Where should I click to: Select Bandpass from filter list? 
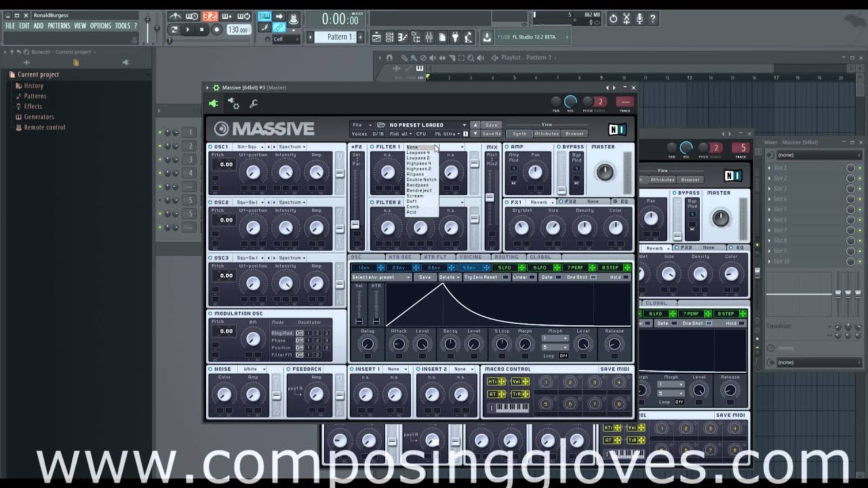[x=418, y=185]
